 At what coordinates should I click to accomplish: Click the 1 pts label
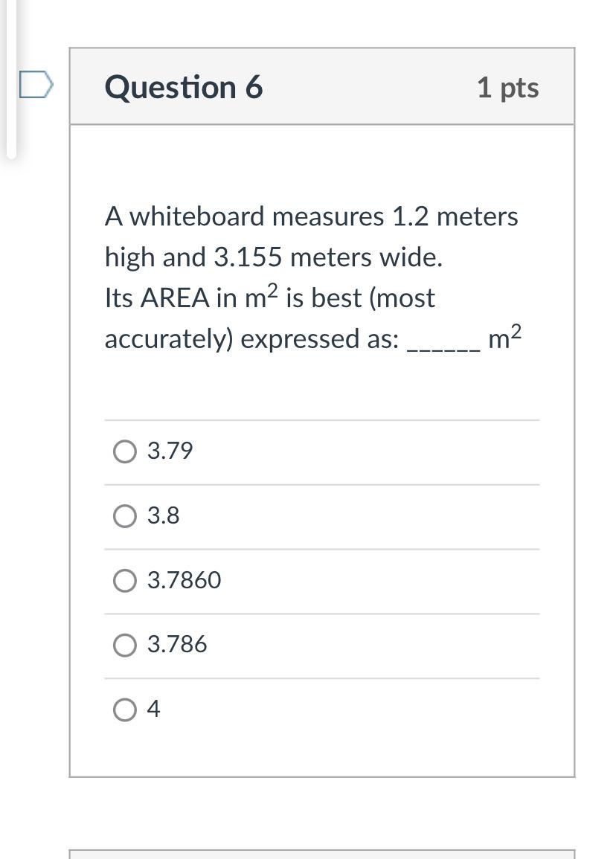508,88
